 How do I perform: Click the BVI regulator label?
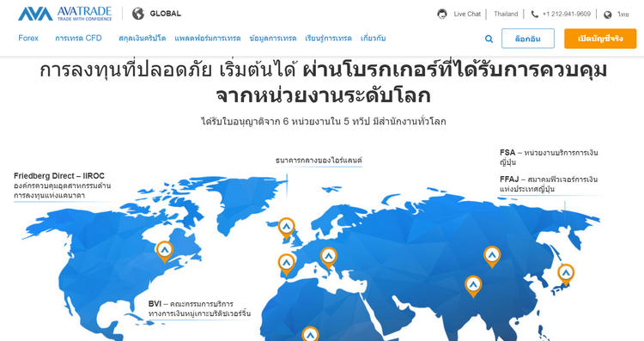pos(199,308)
